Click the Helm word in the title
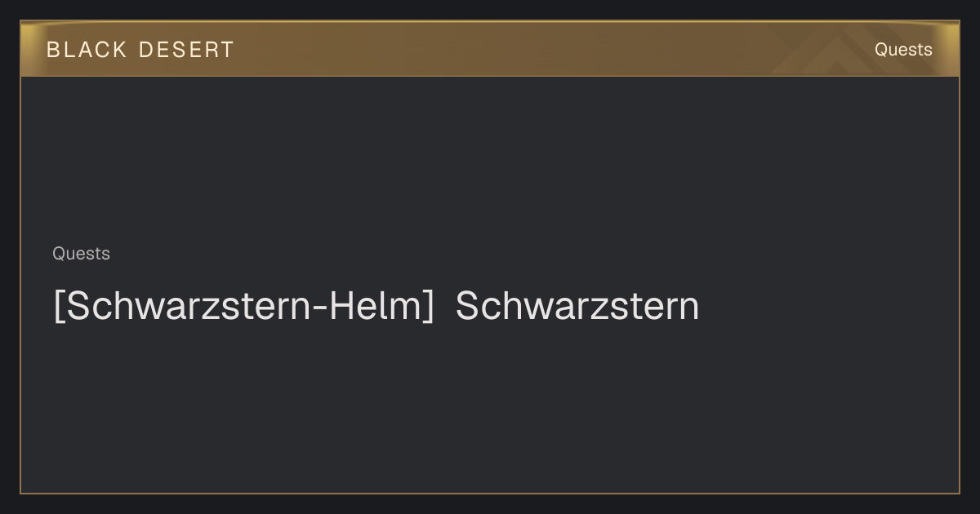 [375, 307]
